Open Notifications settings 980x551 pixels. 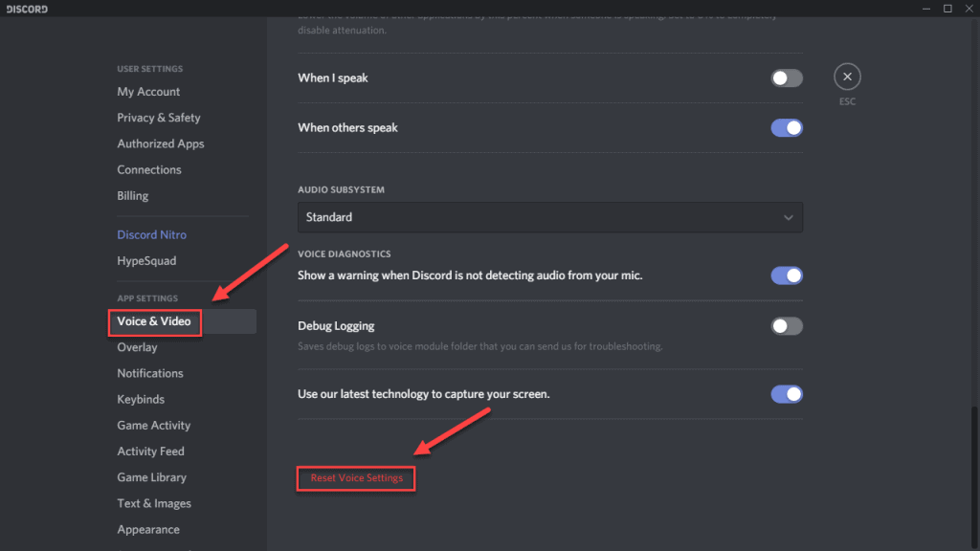tap(150, 373)
